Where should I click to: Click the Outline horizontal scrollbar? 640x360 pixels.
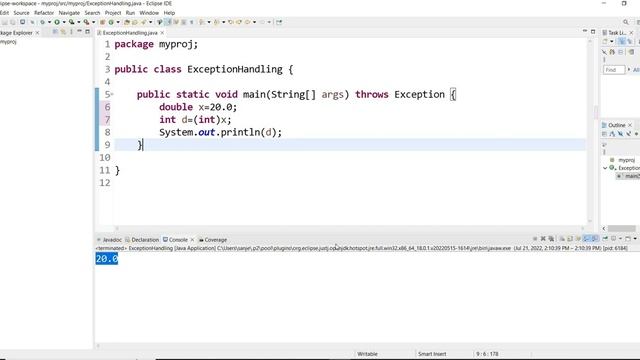tap(622, 229)
